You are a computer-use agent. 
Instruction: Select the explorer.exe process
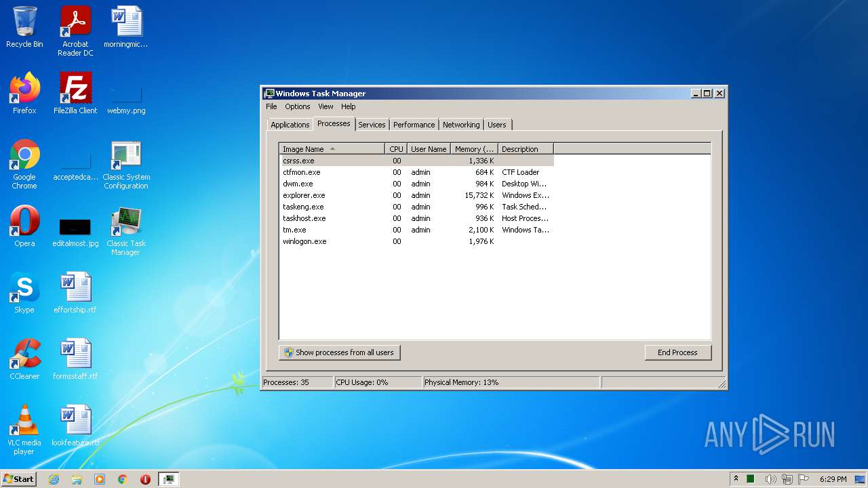416,195
